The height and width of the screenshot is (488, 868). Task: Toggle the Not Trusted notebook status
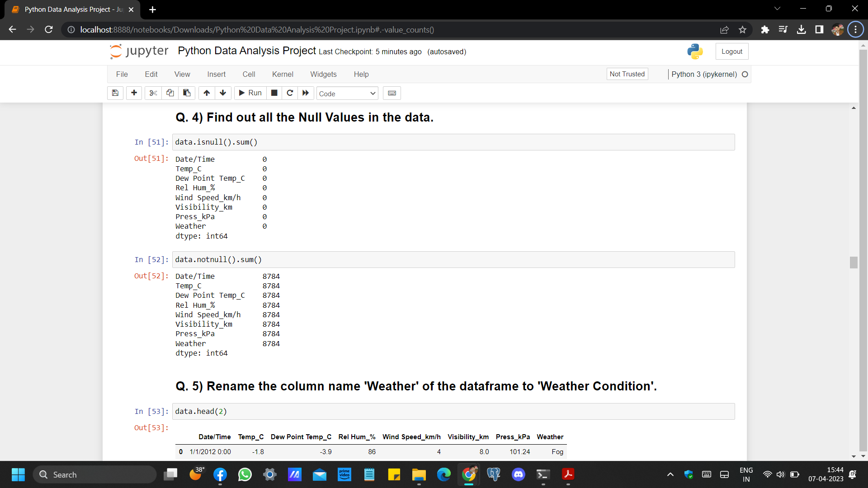tap(627, 74)
